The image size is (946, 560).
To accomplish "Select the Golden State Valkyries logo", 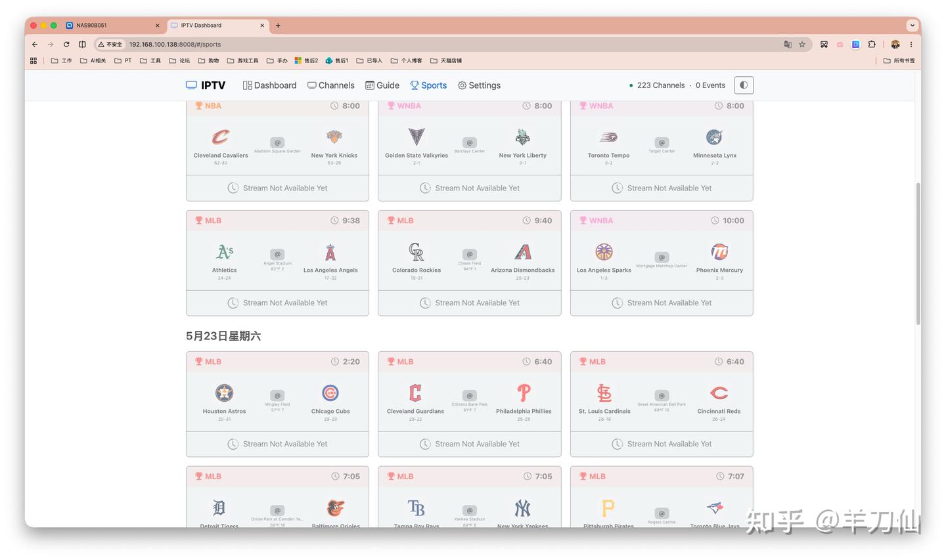I will point(417,137).
